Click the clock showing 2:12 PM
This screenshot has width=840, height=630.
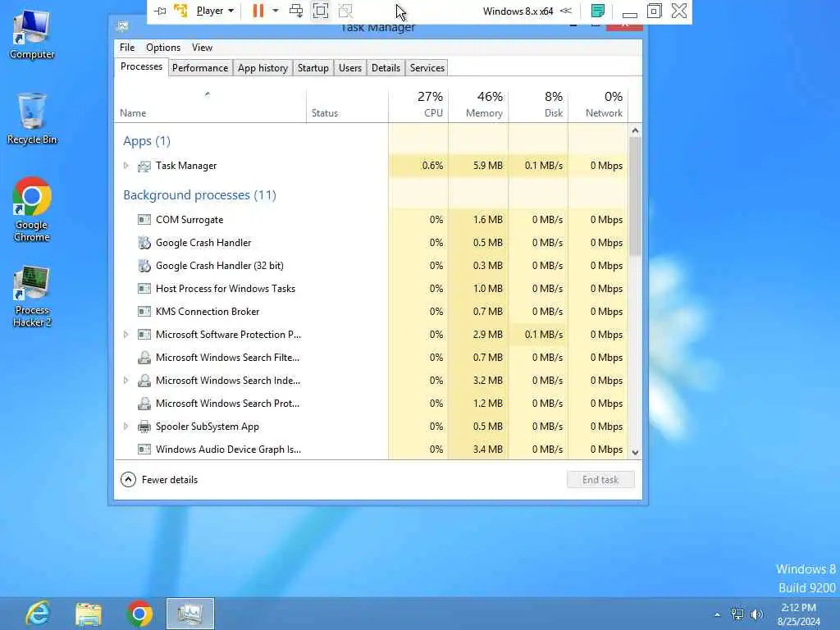click(x=798, y=608)
